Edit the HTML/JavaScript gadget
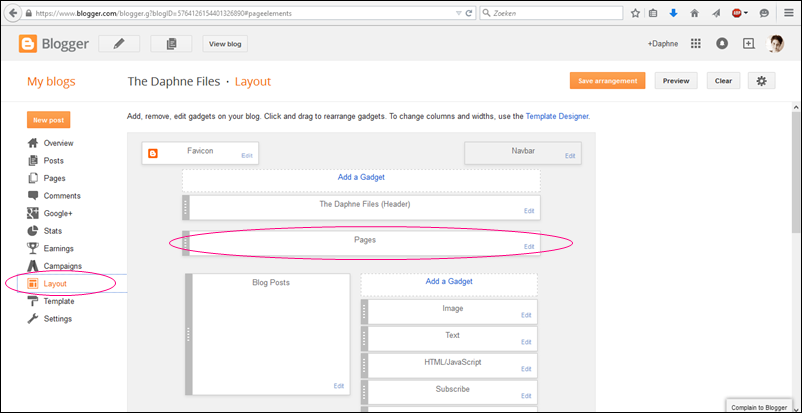Image resolution: width=802 pixels, height=413 pixels. [526, 368]
